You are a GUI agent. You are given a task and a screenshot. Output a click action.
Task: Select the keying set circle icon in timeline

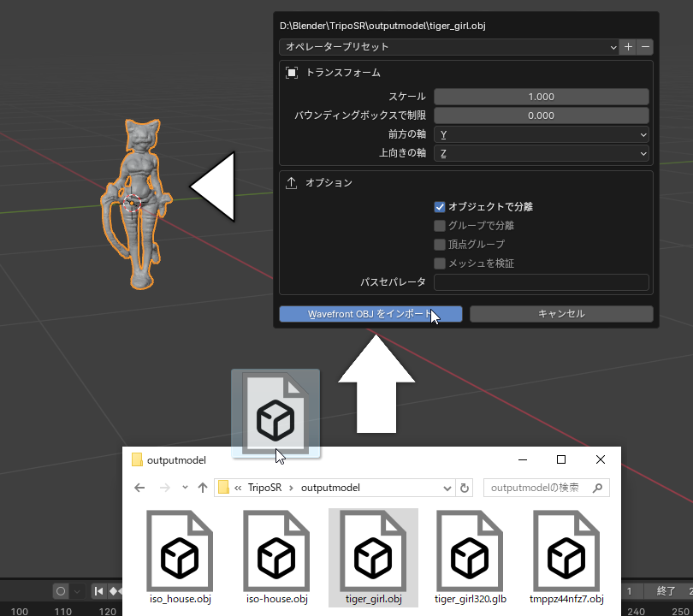[60, 591]
